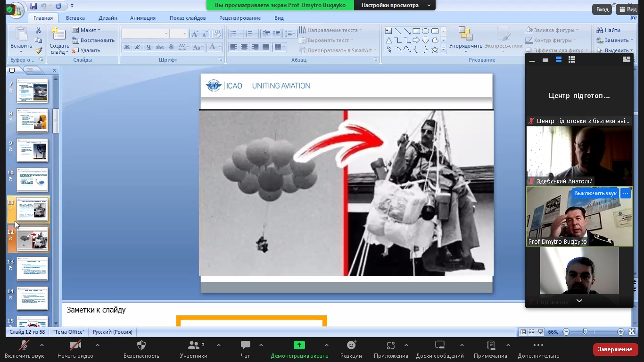Switch to the Вставка ribbon tab
644x362 pixels.
point(75,18)
